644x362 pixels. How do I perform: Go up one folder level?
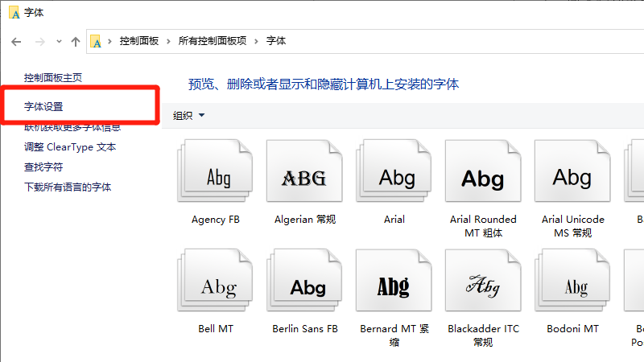pos(76,42)
